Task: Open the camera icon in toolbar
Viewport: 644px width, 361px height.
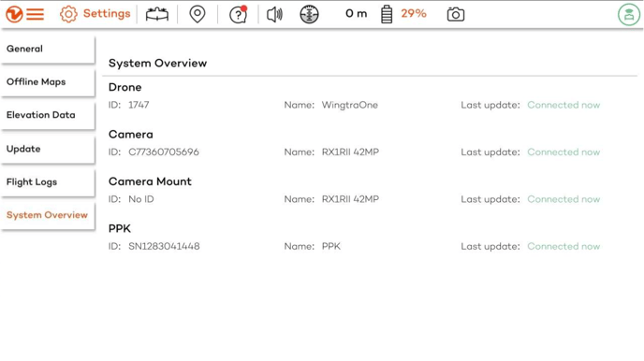Action: pos(456,14)
